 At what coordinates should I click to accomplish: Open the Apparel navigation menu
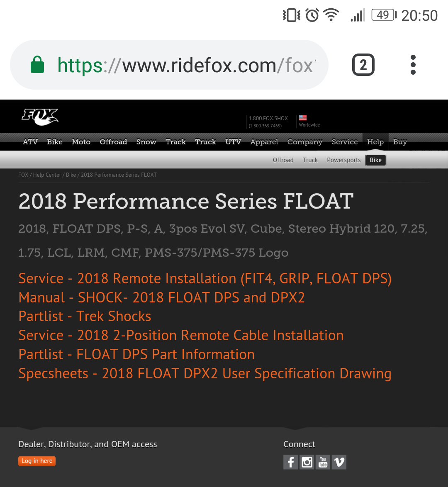(x=264, y=141)
